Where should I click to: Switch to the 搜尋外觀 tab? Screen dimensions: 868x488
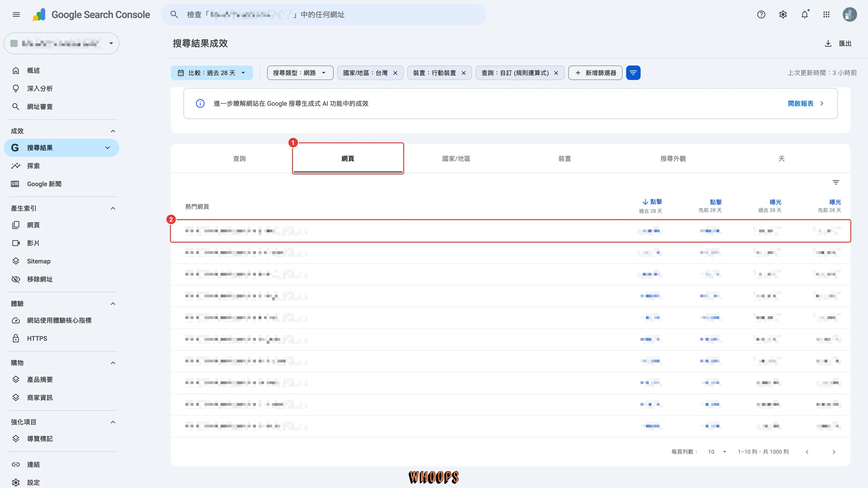tap(673, 159)
